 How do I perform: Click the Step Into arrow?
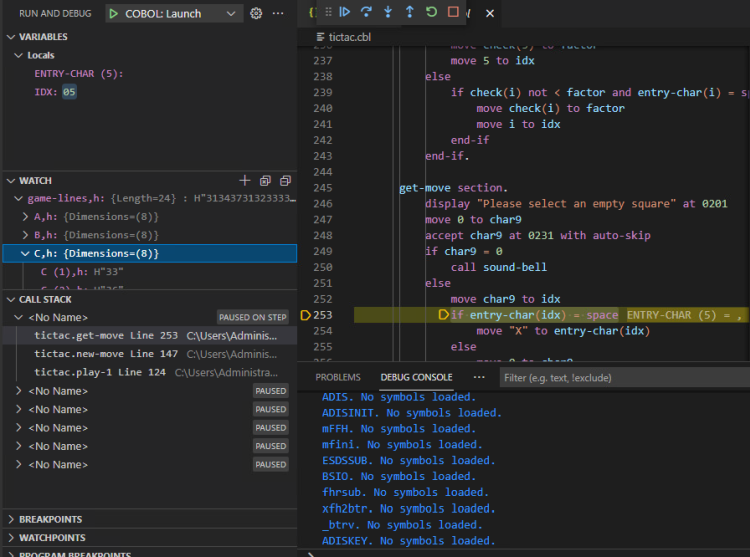click(x=388, y=13)
